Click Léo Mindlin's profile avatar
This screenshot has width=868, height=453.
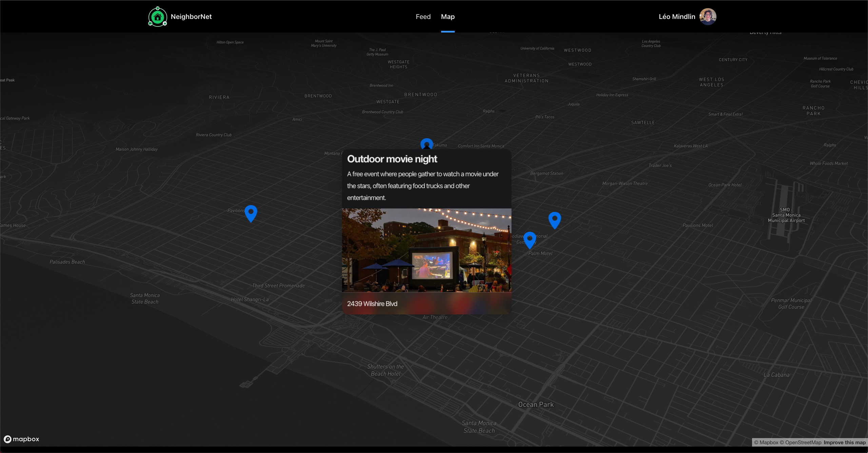coord(708,17)
